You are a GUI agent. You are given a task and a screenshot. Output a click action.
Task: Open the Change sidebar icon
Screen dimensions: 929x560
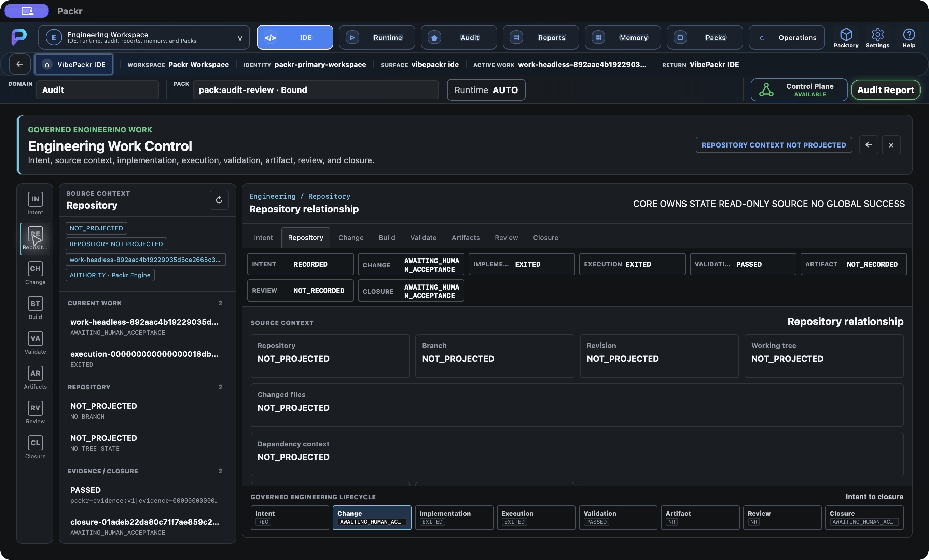[x=35, y=273]
